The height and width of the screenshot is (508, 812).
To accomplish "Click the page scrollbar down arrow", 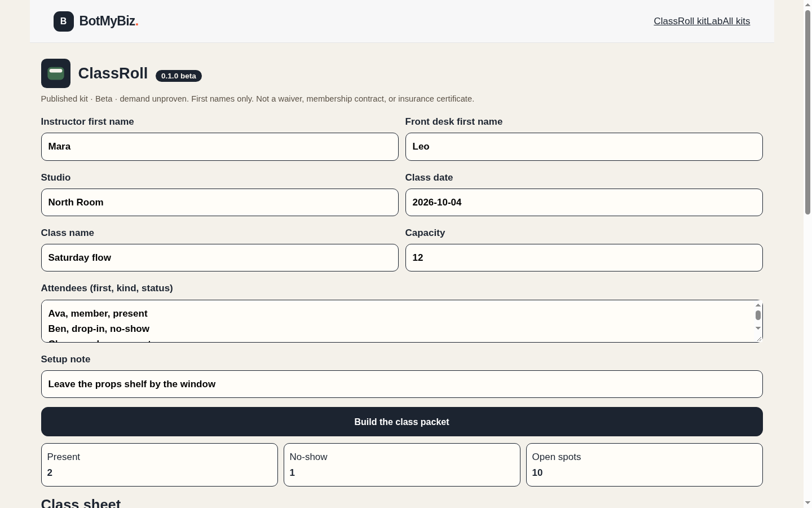I will click(x=807, y=502).
